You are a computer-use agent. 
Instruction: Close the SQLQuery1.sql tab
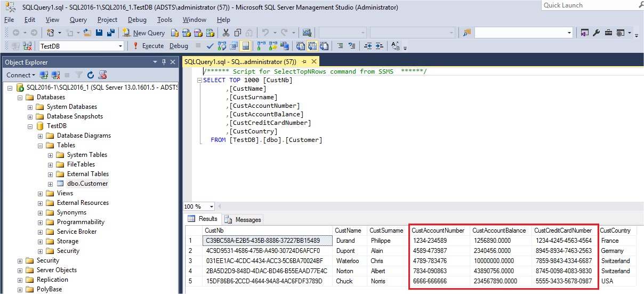(x=313, y=62)
